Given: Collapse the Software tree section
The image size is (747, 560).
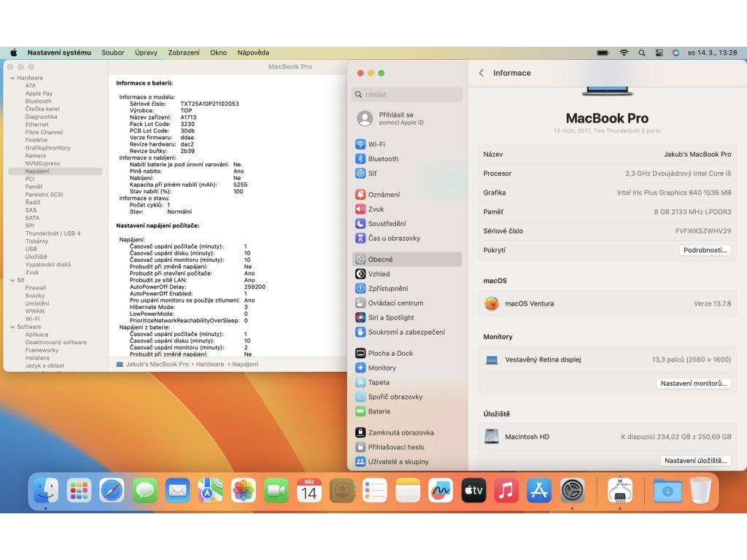Looking at the screenshot, I should pyautogui.click(x=12, y=327).
